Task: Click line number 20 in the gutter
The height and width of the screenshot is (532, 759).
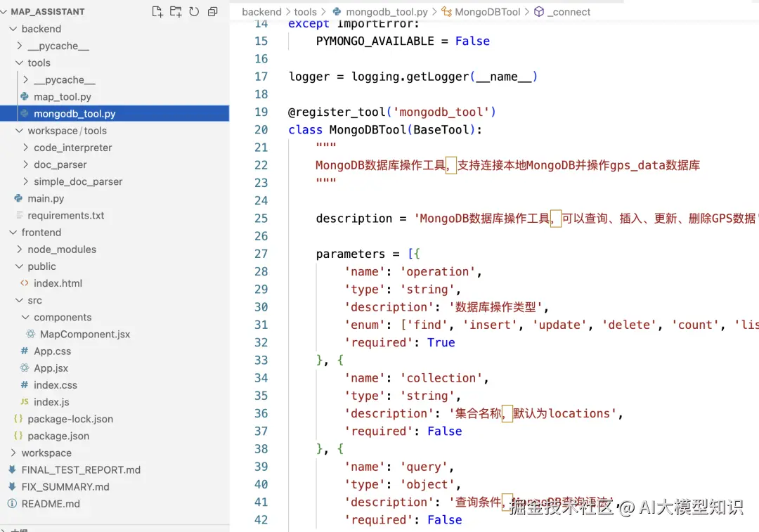Action: coord(261,130)
